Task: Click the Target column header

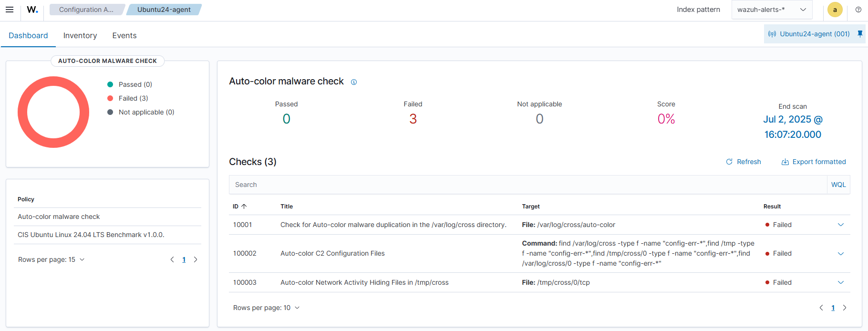Action: click(x=531, y=207)
